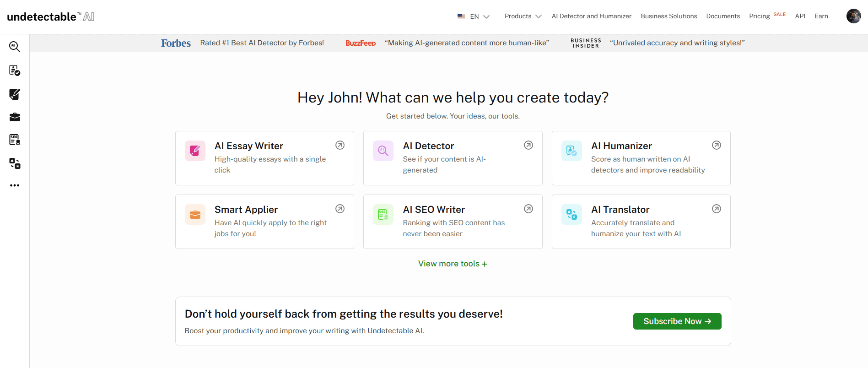868x368 pixels.
Task: Click "Accurately translate and humanize" description
Action: [636, 228]
